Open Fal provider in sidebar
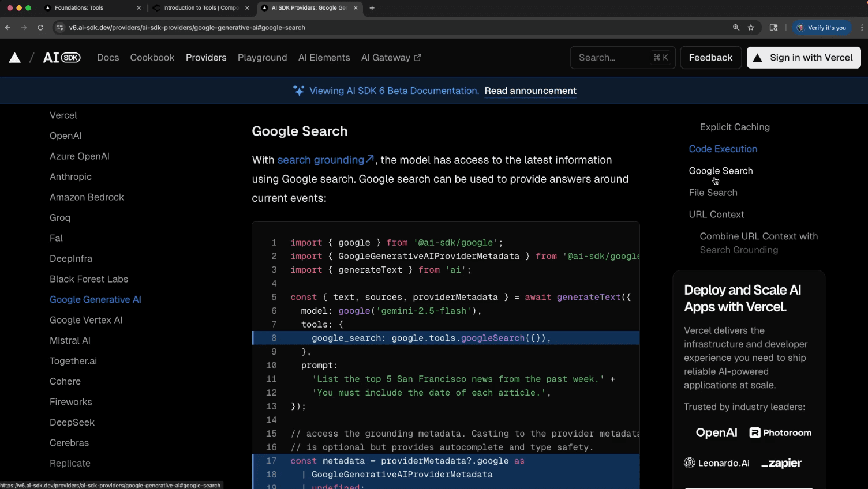Image resolution: width=868 pixels, height=489 pixels. coord(56,238)
